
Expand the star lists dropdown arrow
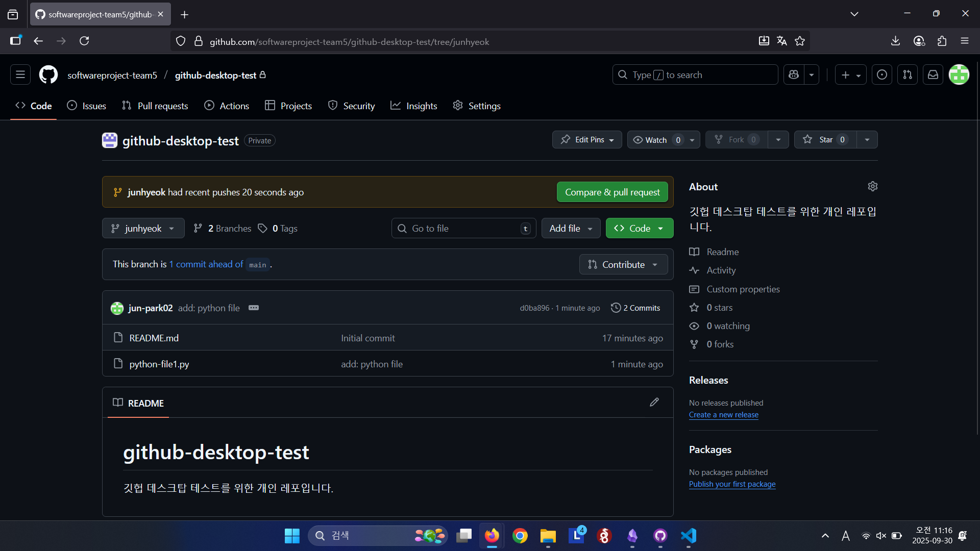[x=867, y=140]
